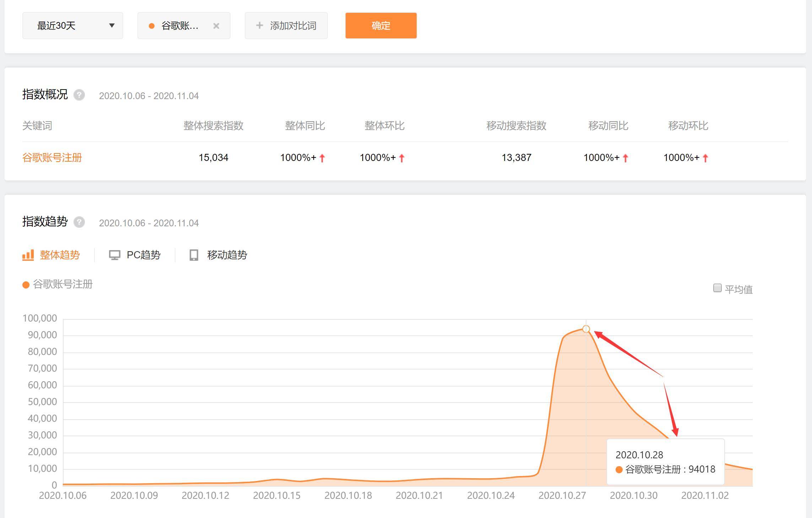
Task: Click the orange 确定 confirm button
Action: pos(381,26)
